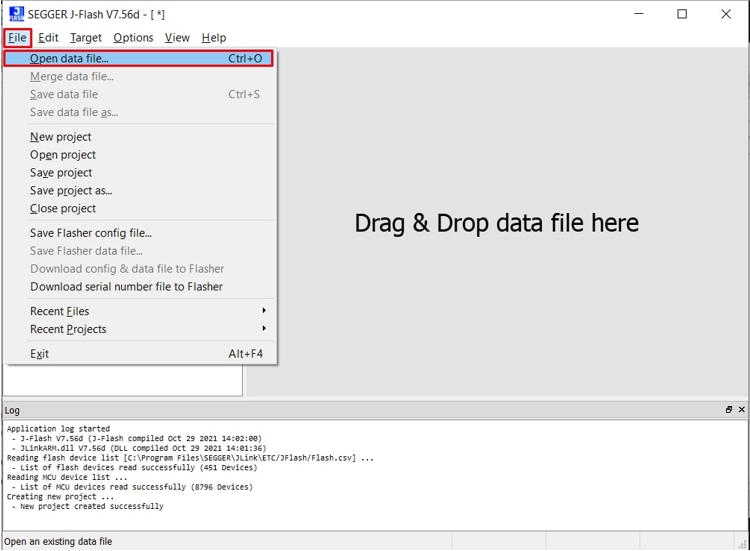Screen dimensions: 750x551
Task: Open the Help menu
Action: click(x=214, y=38)
